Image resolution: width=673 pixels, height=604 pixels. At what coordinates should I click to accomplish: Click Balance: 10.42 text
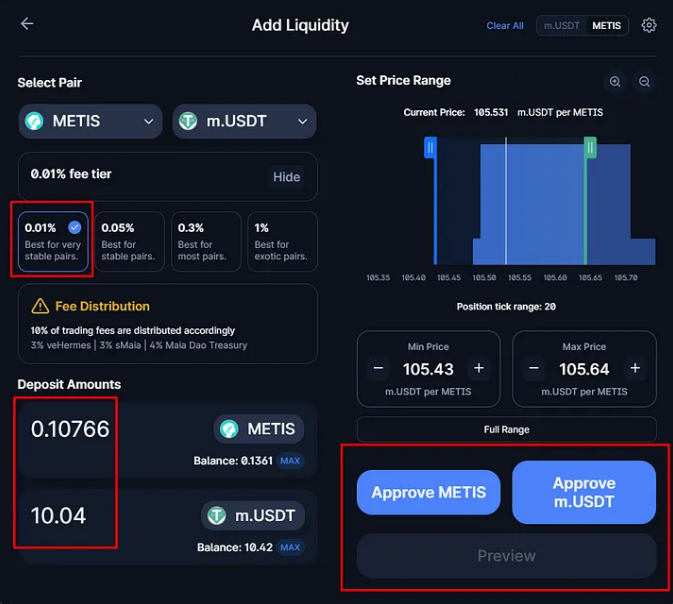tap(235, 547)
